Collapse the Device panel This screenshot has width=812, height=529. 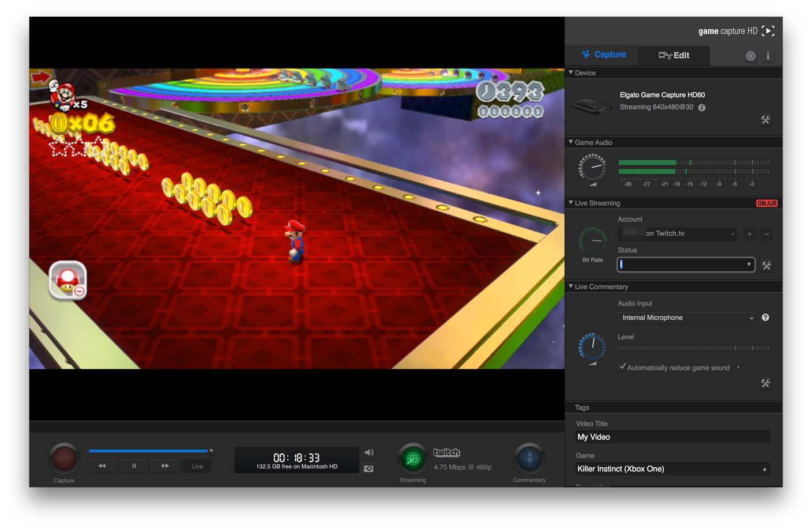[x=571, y=73]
